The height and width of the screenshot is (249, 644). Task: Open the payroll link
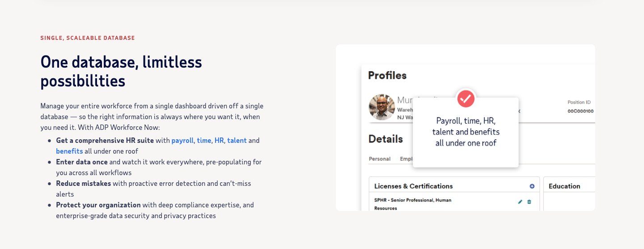point(182,141)
